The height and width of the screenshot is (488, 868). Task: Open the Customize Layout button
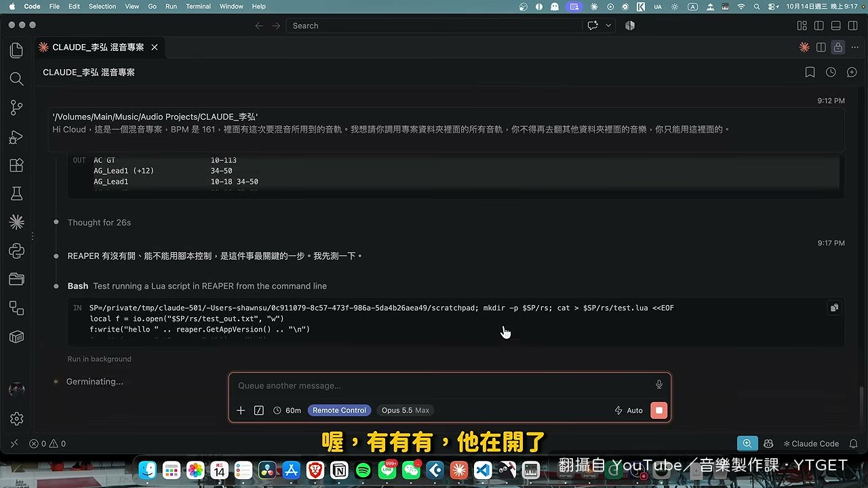point(802,26)
